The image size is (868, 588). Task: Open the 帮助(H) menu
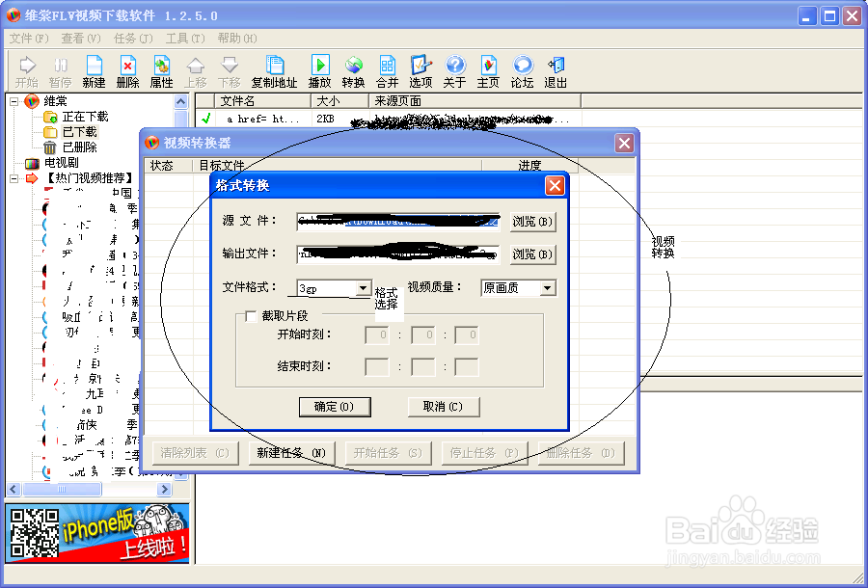[237, 39]
